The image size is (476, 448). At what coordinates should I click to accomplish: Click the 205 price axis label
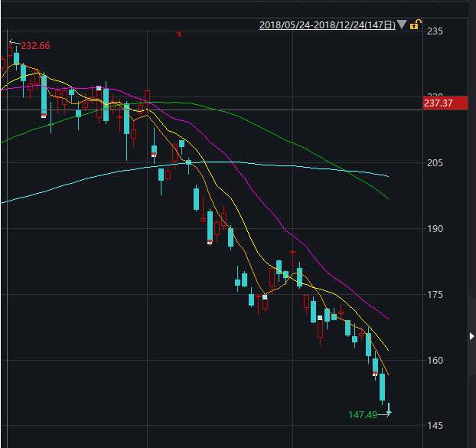[435, 163]
